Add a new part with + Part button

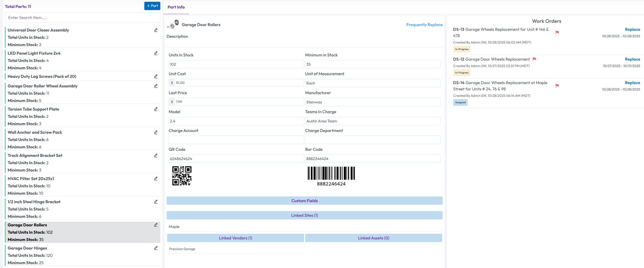click(x=152, y=6)
